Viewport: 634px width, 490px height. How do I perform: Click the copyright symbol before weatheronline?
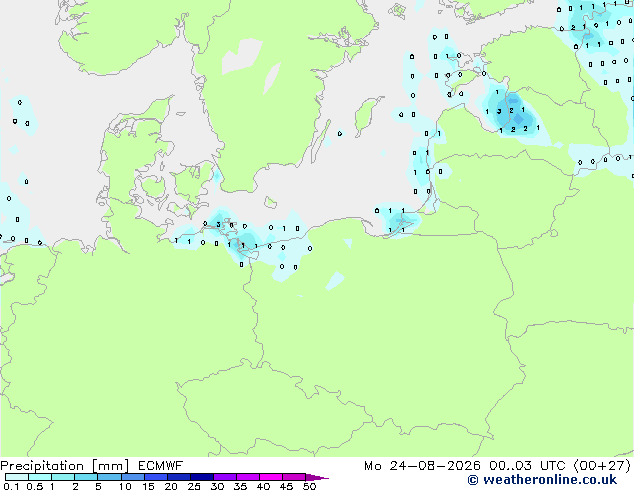(x=472, y=480)
